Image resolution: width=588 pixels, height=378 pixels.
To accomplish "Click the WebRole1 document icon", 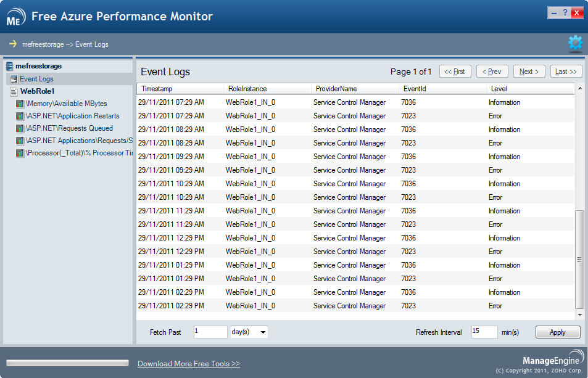I will (x=14, y=91).
